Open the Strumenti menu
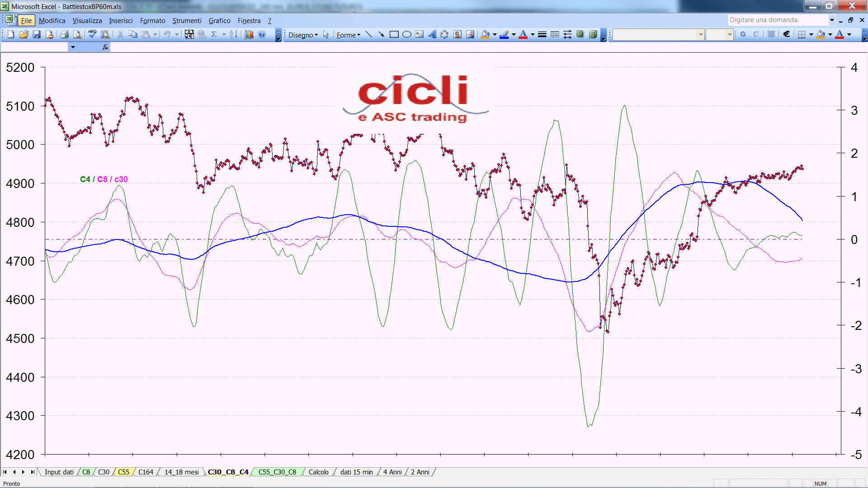This screenshot has height=488, width=868. click(x=187, y=21)
